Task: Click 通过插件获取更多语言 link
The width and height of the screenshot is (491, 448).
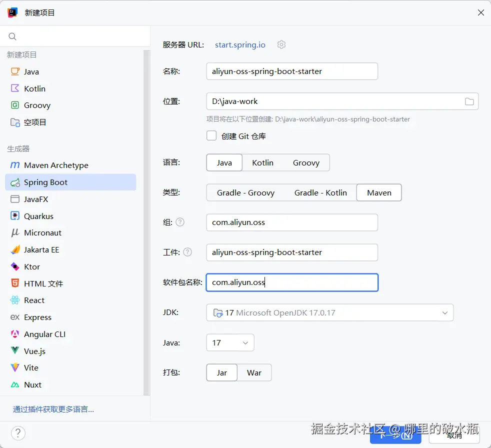Action: [53, 409]
